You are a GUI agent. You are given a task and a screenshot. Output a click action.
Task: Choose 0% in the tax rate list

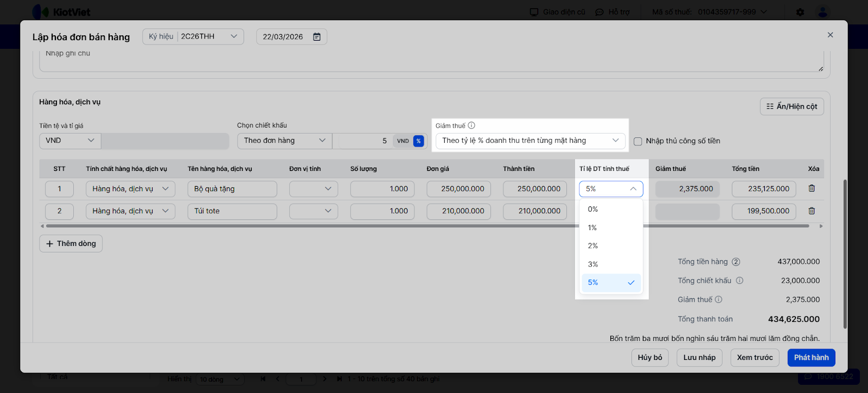pyautogui.click(x=593, y=209)
